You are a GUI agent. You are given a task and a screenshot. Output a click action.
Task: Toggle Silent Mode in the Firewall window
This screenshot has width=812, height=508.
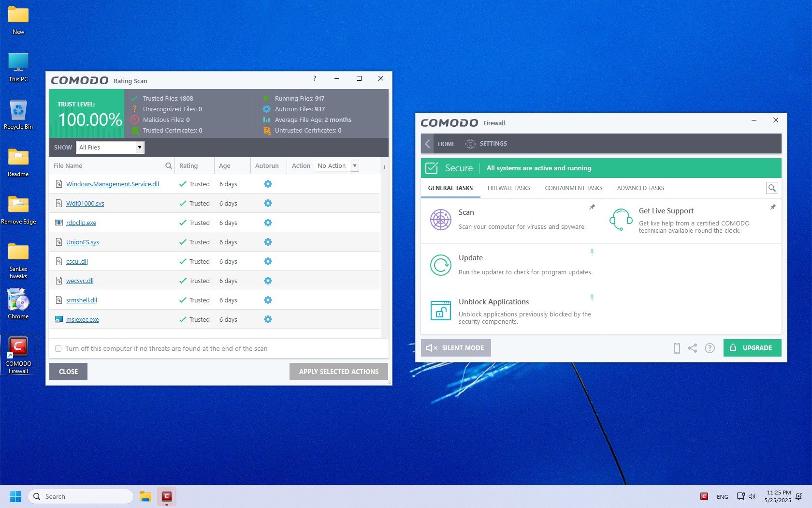[456, 348]
